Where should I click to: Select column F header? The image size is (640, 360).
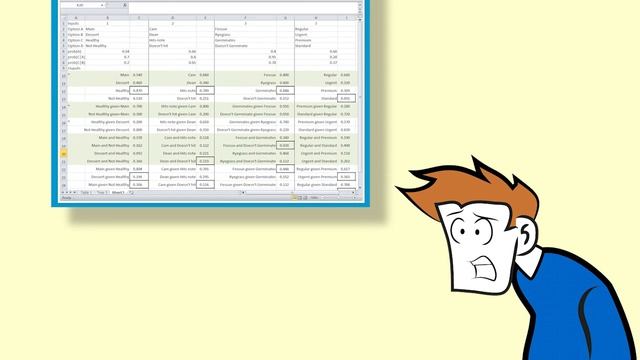[245, 18]
